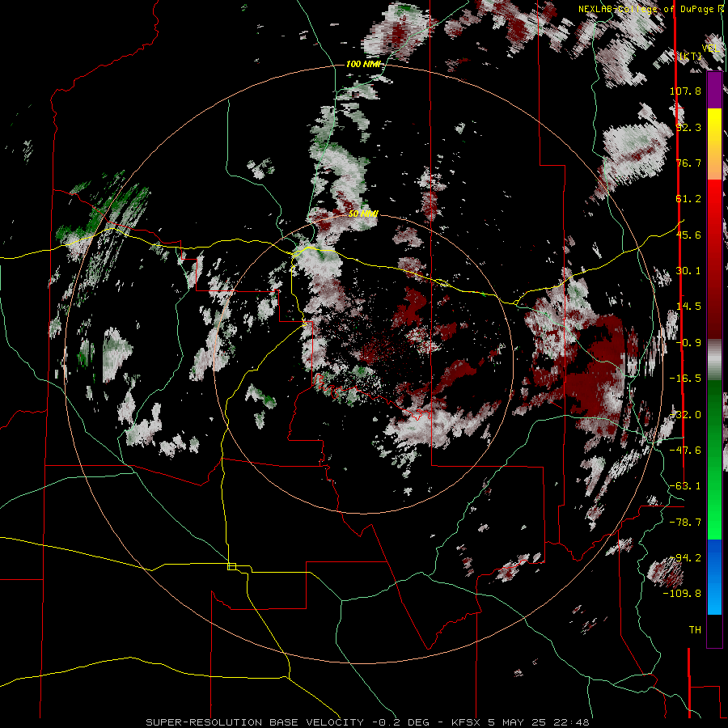Select the 76.7 velocity scale value

688,163
